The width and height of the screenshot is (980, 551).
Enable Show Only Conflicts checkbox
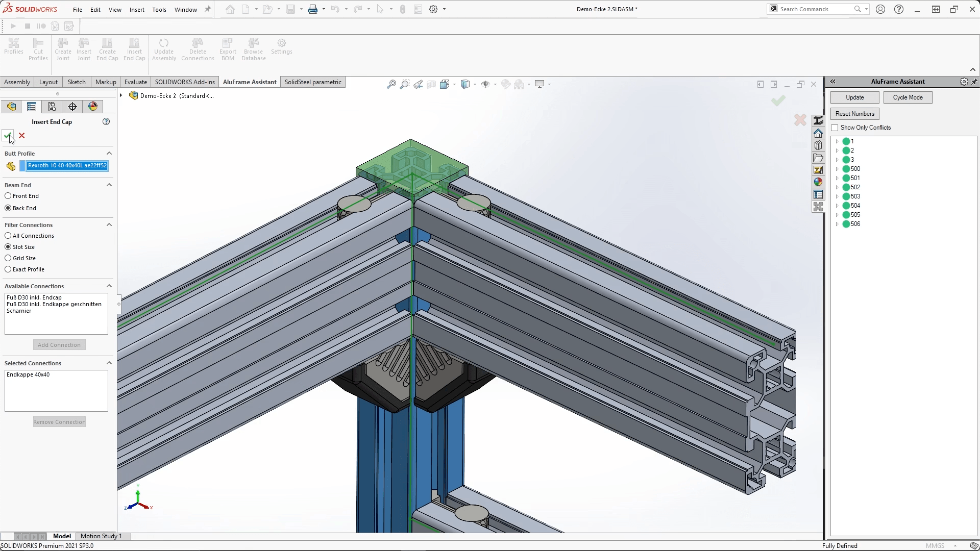[835, 128]
